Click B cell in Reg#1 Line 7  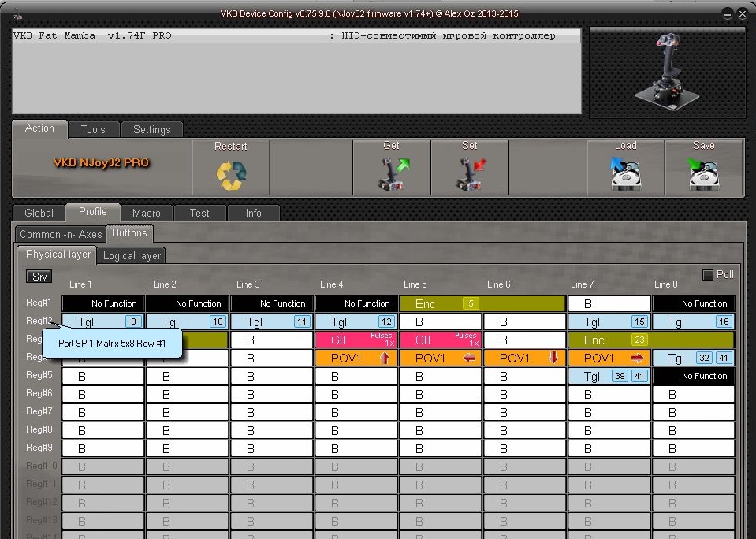(x=609, y=303)
